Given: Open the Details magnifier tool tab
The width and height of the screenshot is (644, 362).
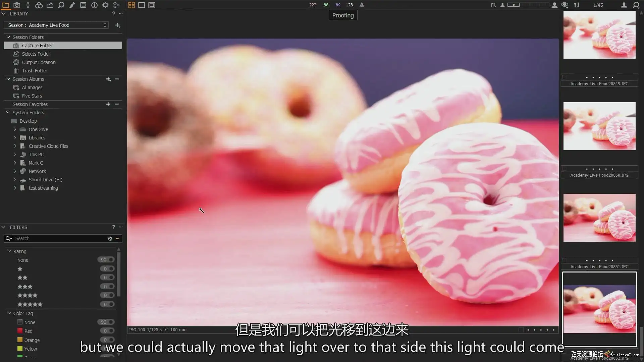Looking at the screenshot, I should 61,5.
